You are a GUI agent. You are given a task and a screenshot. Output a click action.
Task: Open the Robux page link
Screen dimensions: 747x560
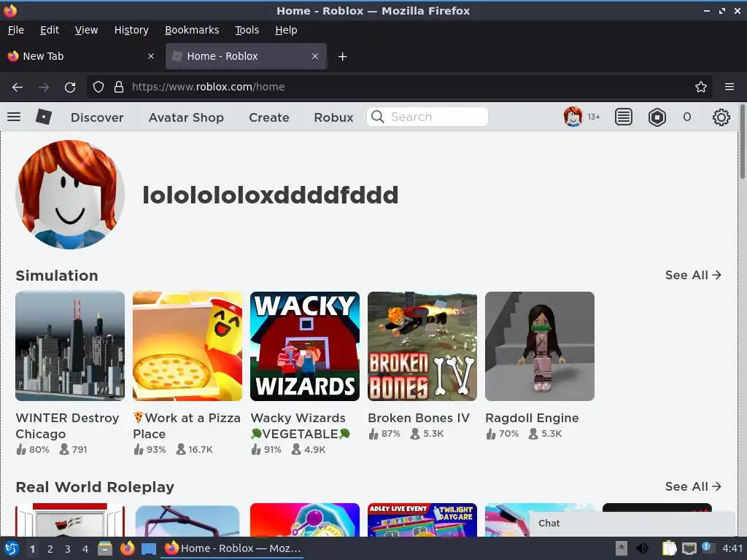click(333, 117)
